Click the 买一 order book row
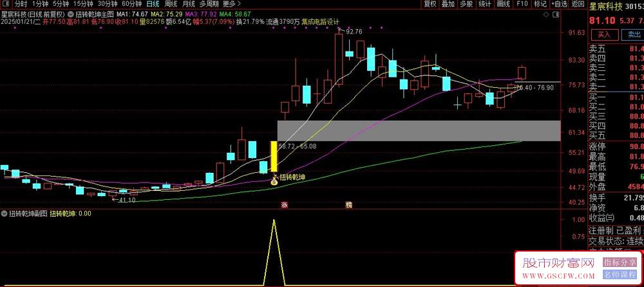This screenshot has height=287, width=644. pyautogui.click(x=616, y=97)
